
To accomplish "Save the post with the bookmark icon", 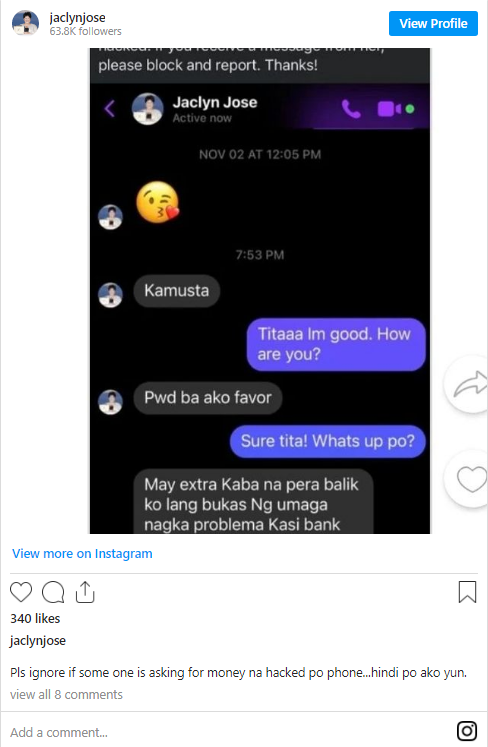I will [x=467, y=592].
